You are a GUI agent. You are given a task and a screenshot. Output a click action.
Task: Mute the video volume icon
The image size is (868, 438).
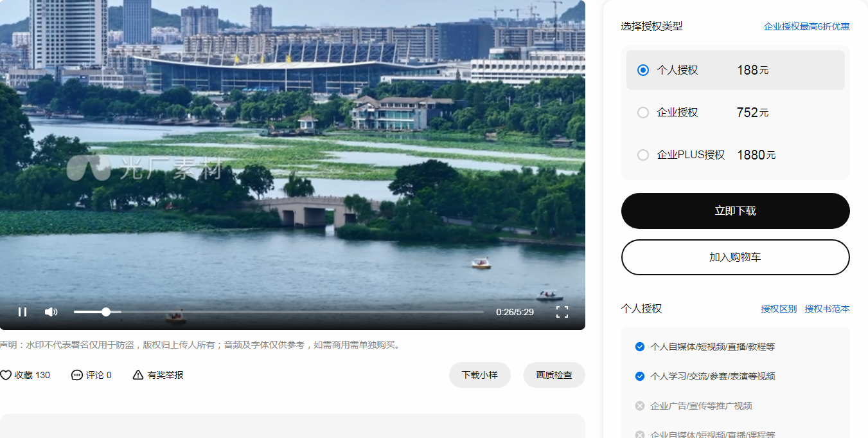tap(51, 312)
